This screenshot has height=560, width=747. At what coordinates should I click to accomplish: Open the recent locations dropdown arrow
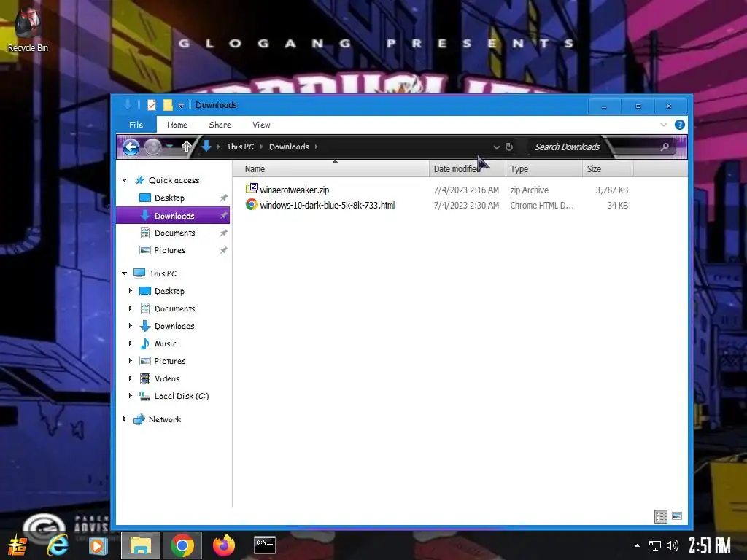[169, 147]
